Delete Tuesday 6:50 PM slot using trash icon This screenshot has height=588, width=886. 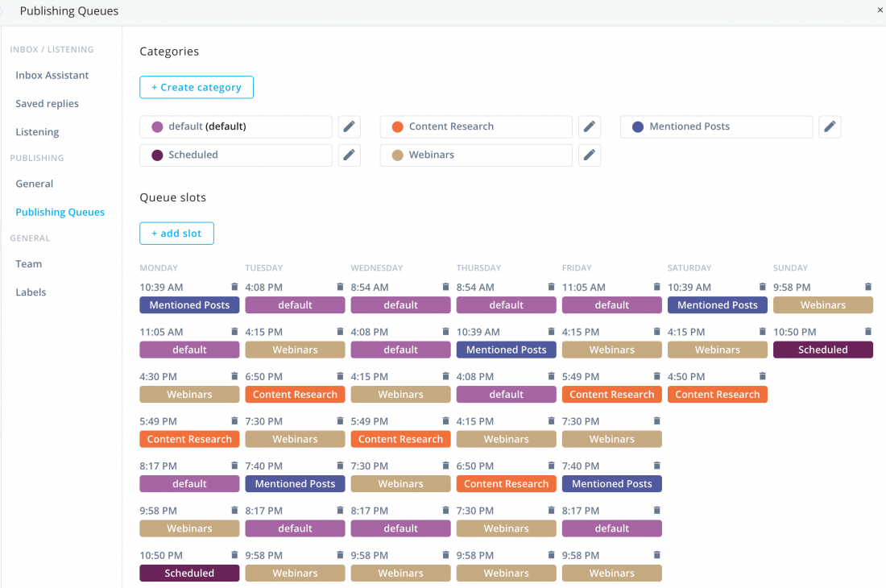click(x=340, y=376)
